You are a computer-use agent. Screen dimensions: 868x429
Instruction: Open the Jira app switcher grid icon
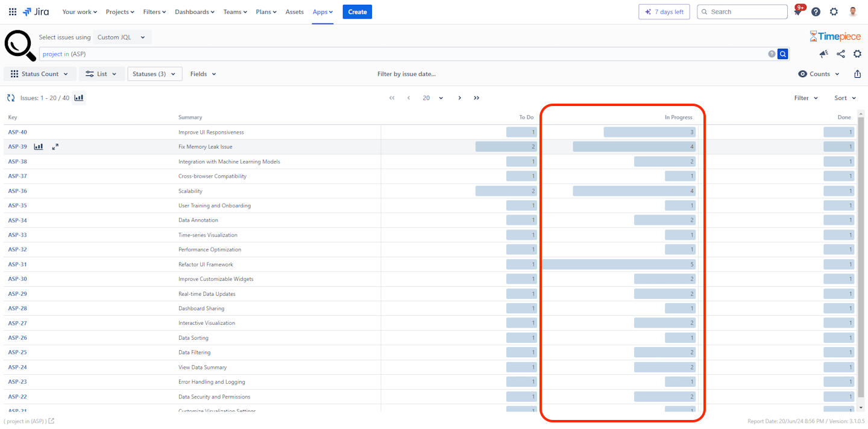[x=12, y=11]
